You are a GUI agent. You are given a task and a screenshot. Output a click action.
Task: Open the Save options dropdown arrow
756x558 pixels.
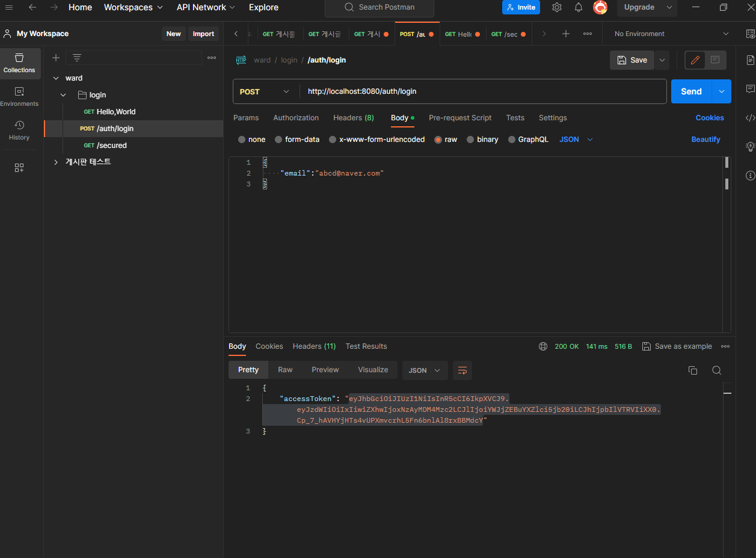(662, 60)
